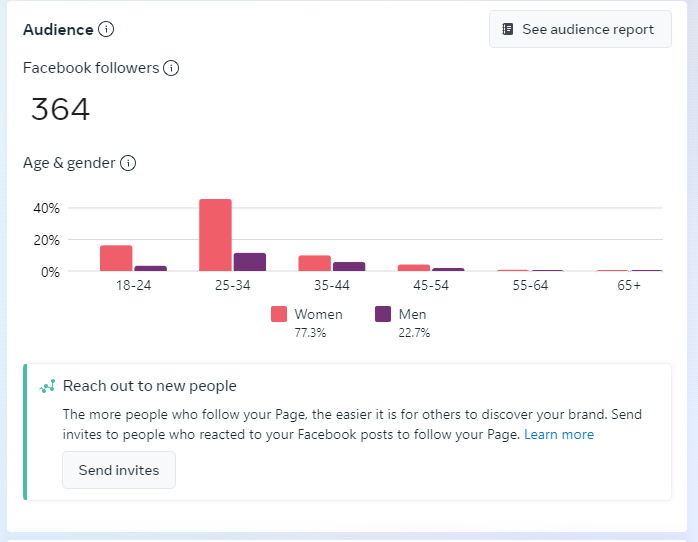Image resolution: width=698 pixels, height=542 pixels.
Task: Click the 55-64 age group label
Action: tap(530, 285)
